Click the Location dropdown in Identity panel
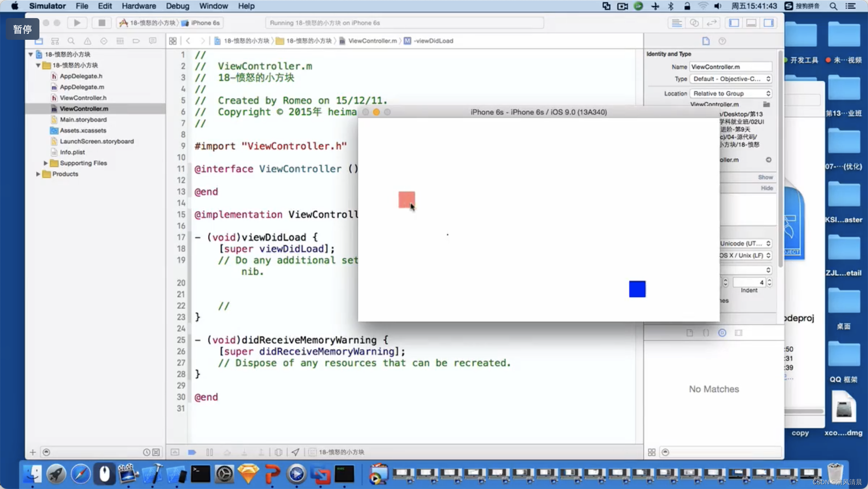The image size is (868, 489). (x=730, y=93)
